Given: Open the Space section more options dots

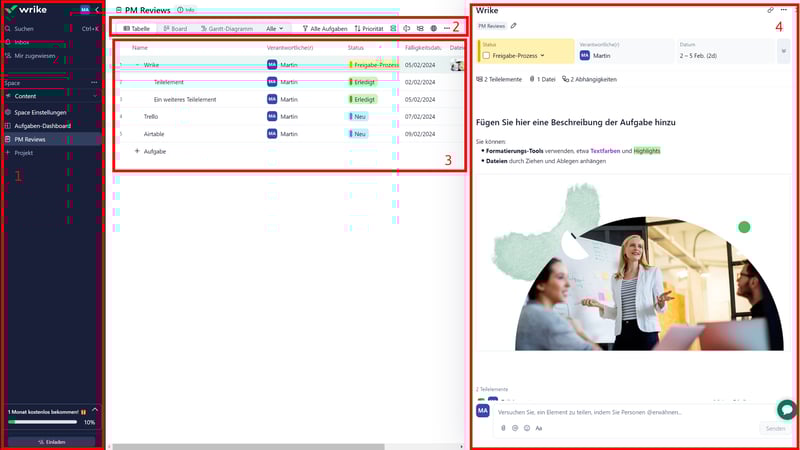Looking at the screenshot, I should pos(94,83).
